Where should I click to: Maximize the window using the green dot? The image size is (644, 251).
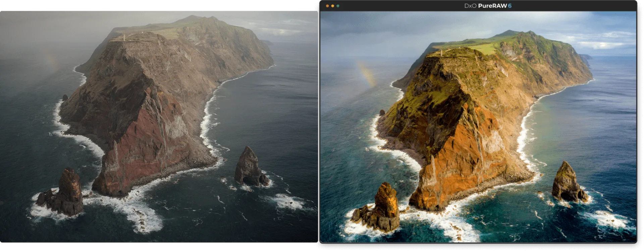338,6
